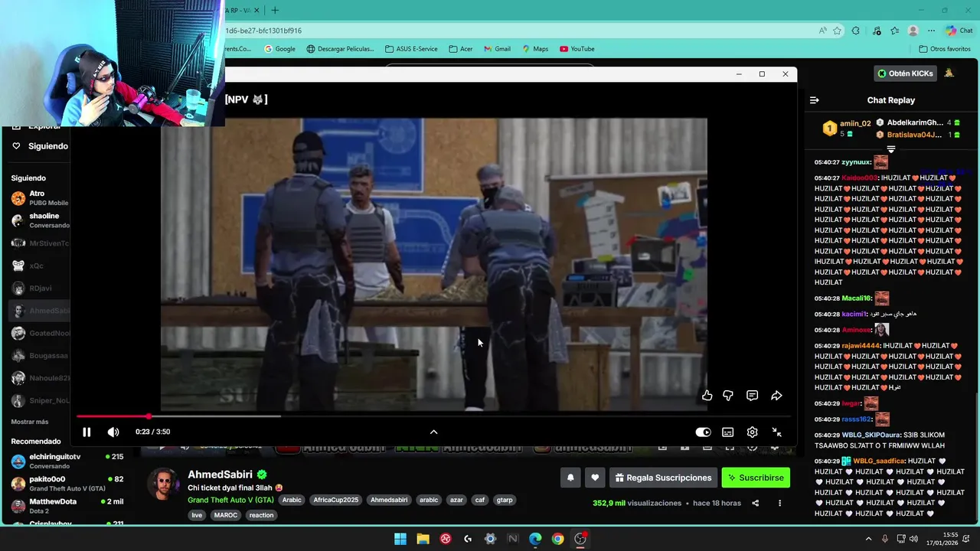Open the Gmail bookmark
980x551 pixels.
497,49
